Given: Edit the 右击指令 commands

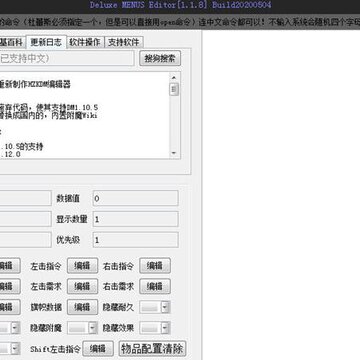Looking at the screenshot, I should [155, 266].
